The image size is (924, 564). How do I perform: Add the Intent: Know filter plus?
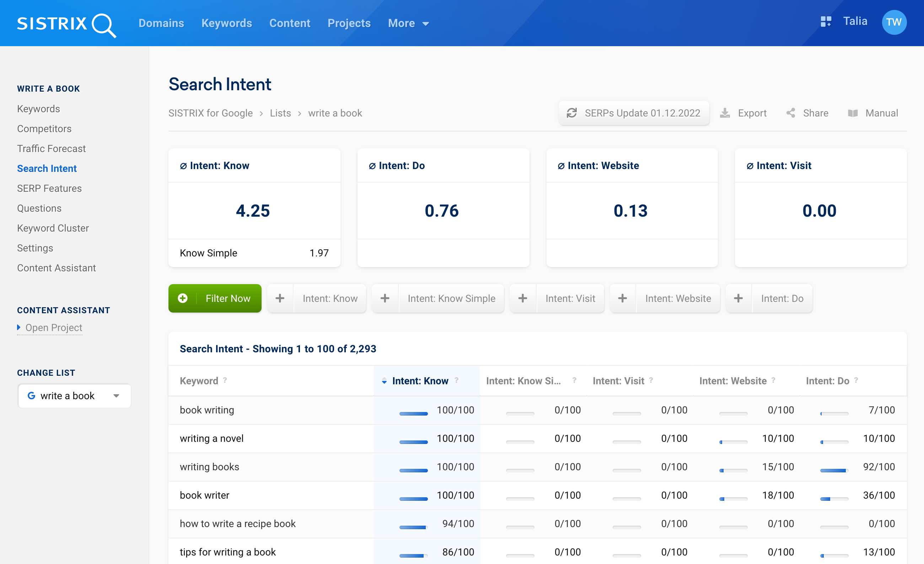[280, 298]
